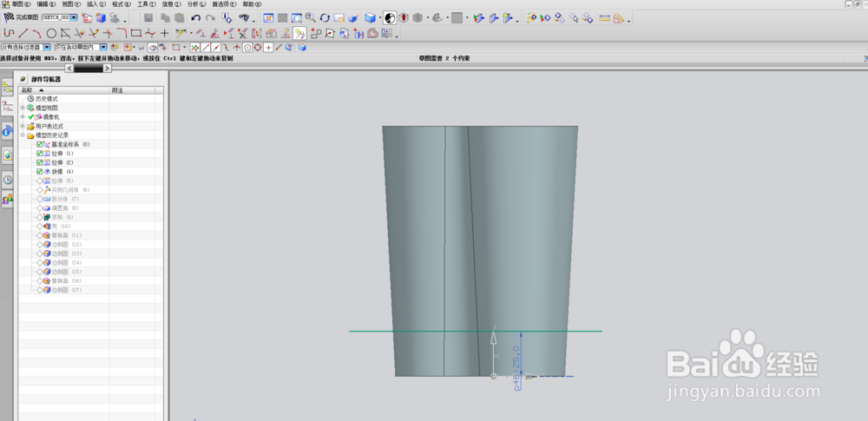The image size is (868, 421).
Task: Click the Inferred Dimensions icon
Action: (181, 33)
